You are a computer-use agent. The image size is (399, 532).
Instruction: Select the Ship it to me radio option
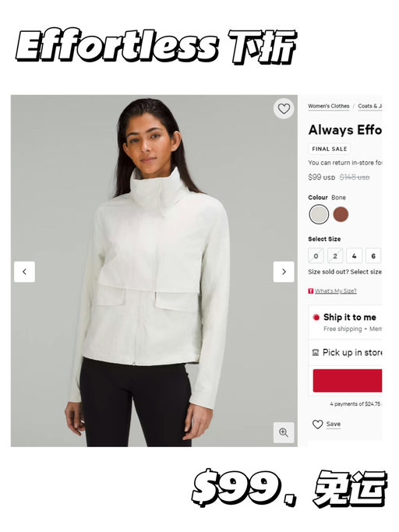click(x=316, y=317)
